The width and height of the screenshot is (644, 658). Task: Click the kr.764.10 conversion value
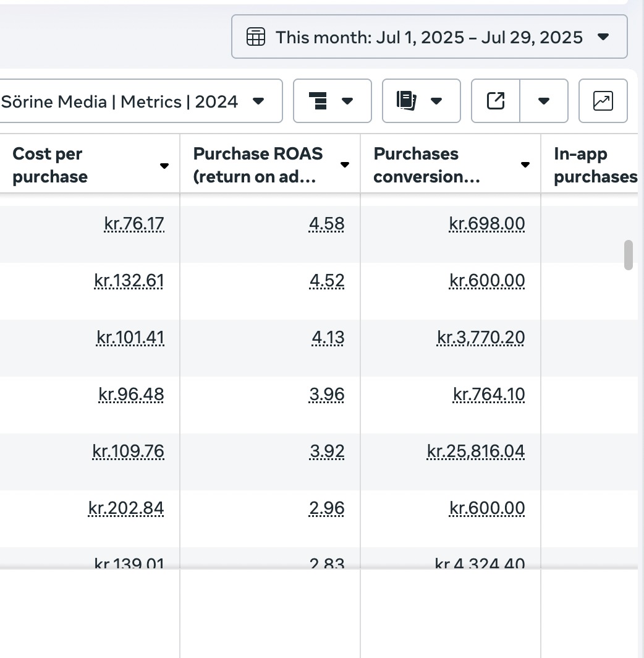(488, 395)
